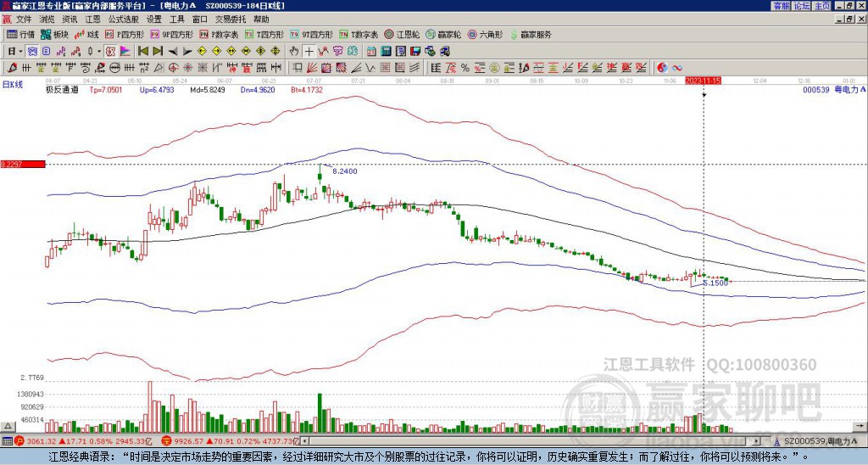Open the 板块 sector view

click(54, 34)
